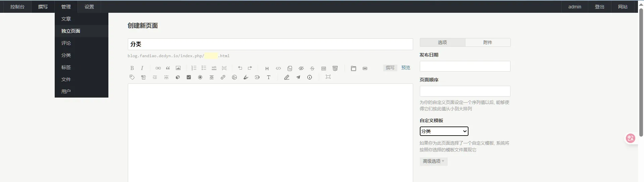Apply strikethrough formatting

312,68
